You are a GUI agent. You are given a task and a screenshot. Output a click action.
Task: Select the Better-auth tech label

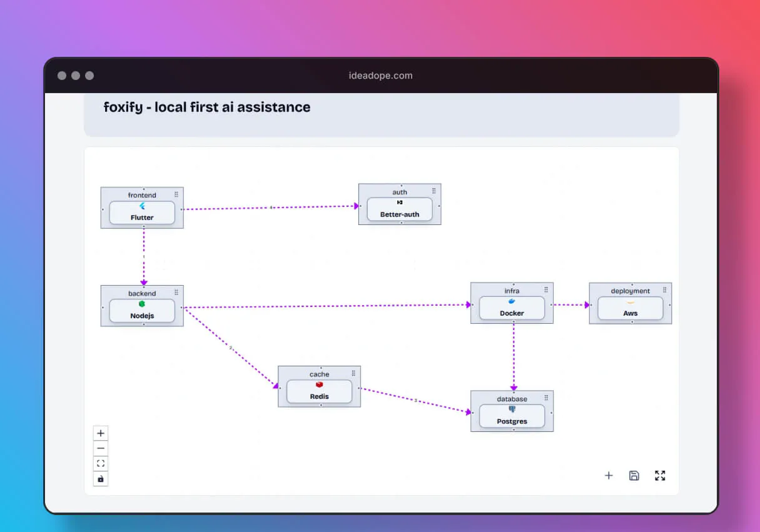pyautogui.click(x=400, y=214)
